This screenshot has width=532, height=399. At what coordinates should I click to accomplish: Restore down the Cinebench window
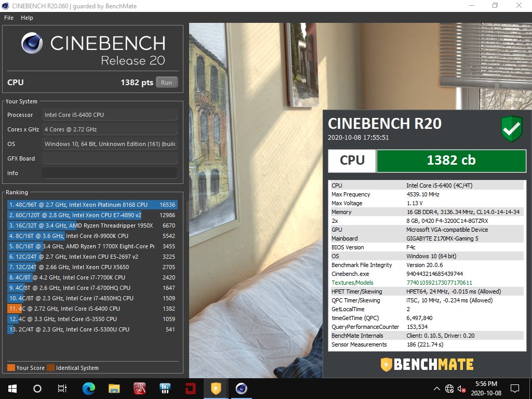pos(495,5)
